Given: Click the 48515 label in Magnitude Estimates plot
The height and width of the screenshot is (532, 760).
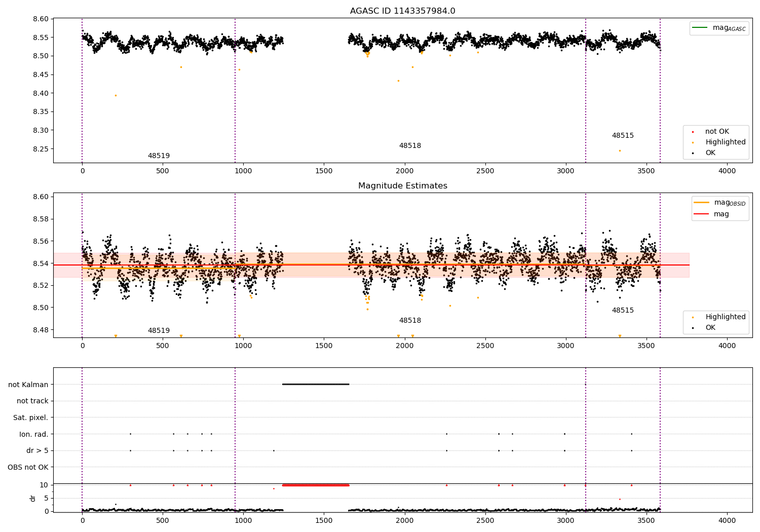Looking at the screenshot, I should (623, 311).
